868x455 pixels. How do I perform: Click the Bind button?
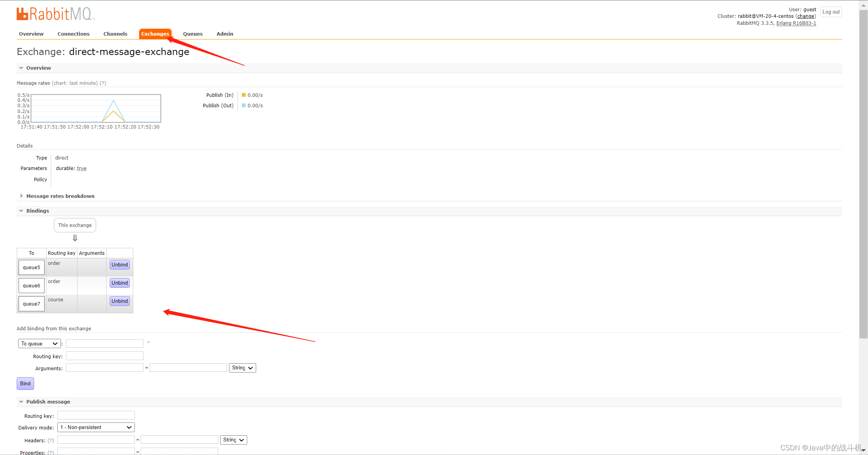pos(25,384)
